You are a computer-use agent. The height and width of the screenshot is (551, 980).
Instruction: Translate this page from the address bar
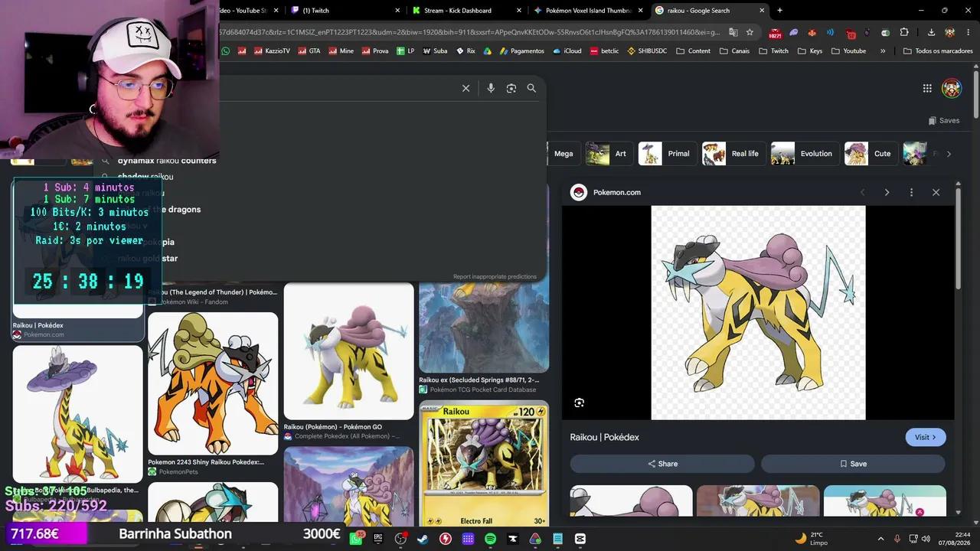[733, 32]
